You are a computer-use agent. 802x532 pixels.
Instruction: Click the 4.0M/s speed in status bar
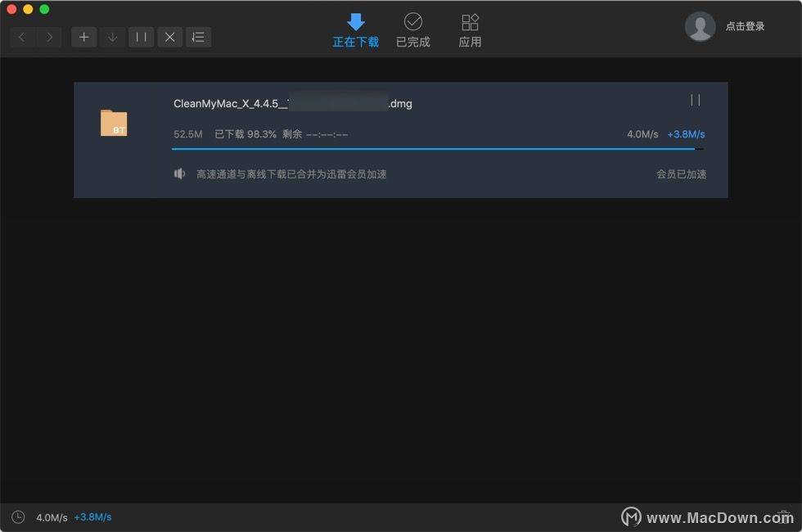(52, 517)
